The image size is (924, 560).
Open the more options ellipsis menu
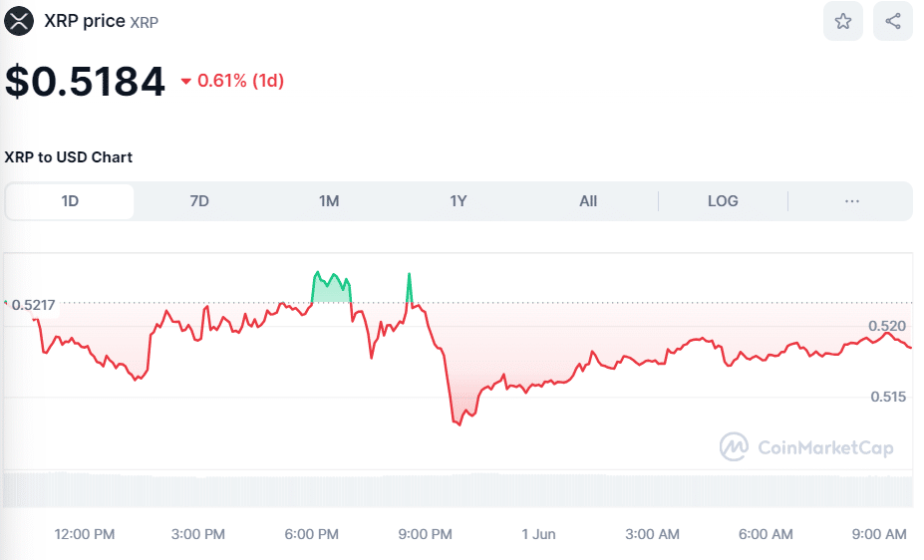(x=852, y=201)
